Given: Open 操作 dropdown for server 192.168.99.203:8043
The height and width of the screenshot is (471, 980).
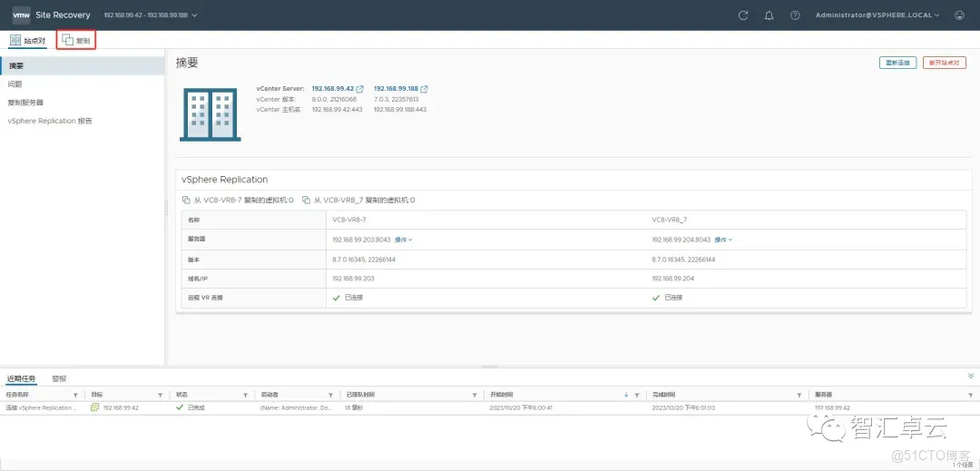Looking at the screenshot, I should [404, 240].
